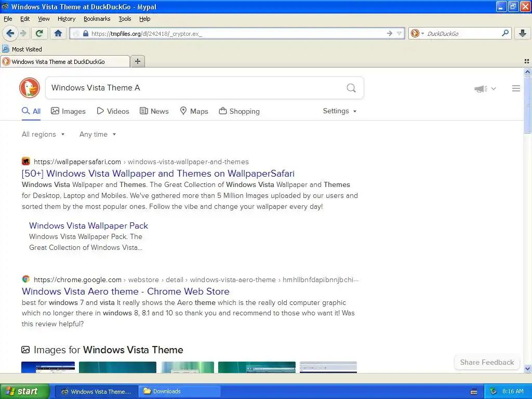
Task: Select the Windows Vista Theme browser tab
Action: 64,61
